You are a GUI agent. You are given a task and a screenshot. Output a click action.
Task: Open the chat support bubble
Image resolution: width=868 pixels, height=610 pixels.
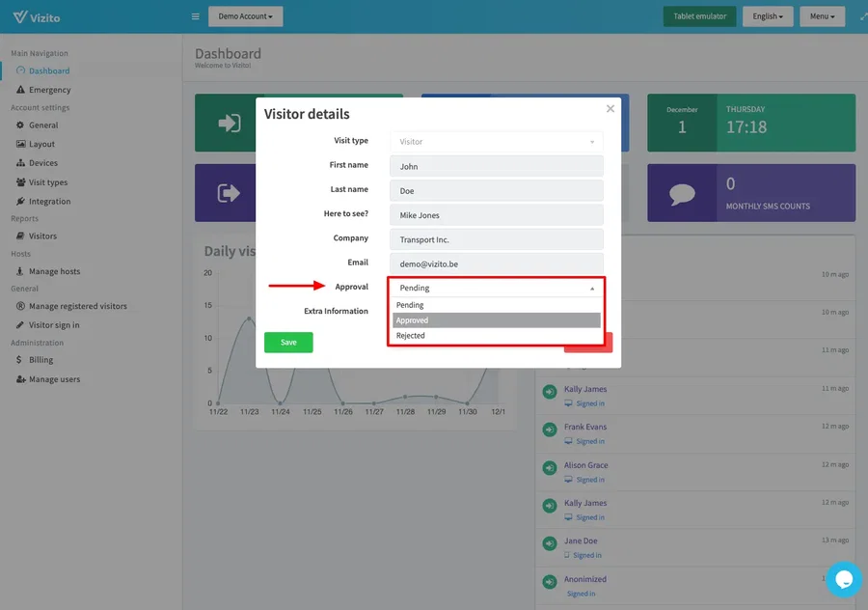[843, 579]
